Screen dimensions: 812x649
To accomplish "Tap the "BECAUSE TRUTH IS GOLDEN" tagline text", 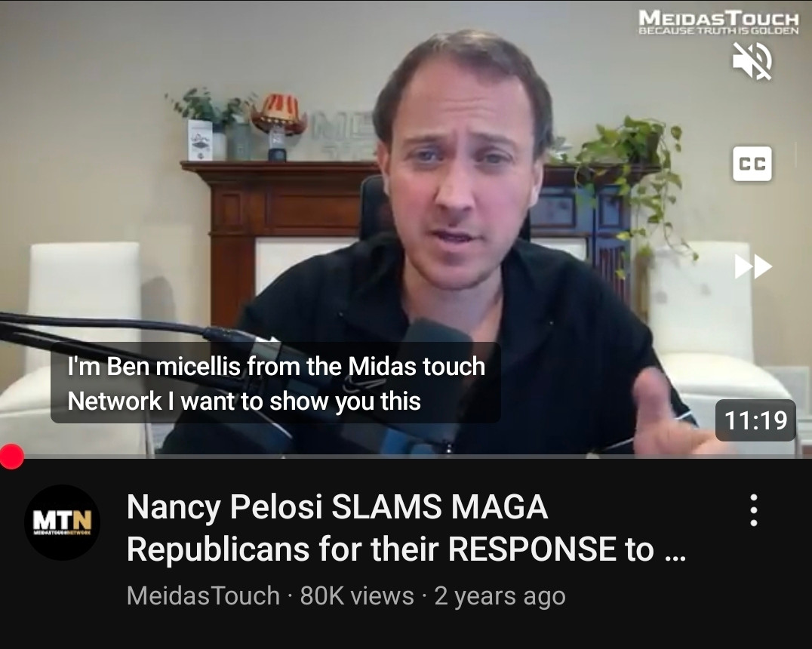I will 718,30.
